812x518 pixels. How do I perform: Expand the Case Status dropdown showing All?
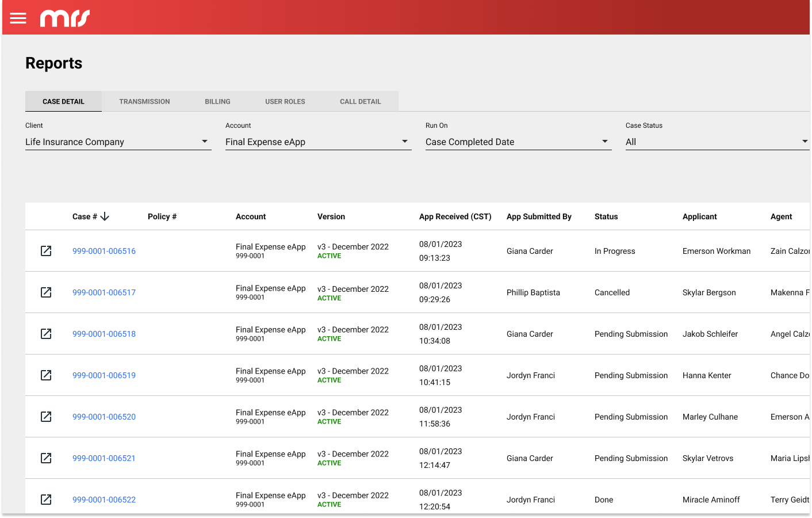[x=717, y=142]
